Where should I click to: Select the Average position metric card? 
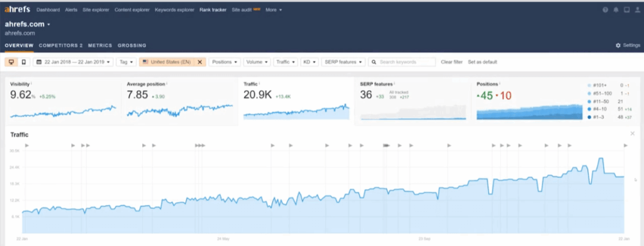[179, 101]
